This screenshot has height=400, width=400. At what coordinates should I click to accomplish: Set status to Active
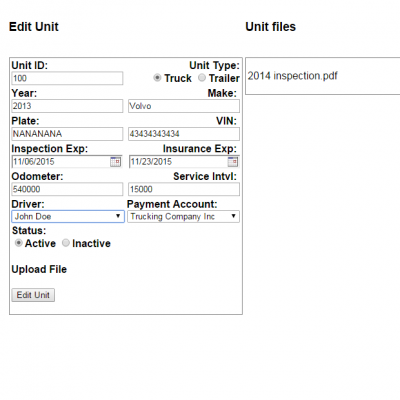coord(19,243)
